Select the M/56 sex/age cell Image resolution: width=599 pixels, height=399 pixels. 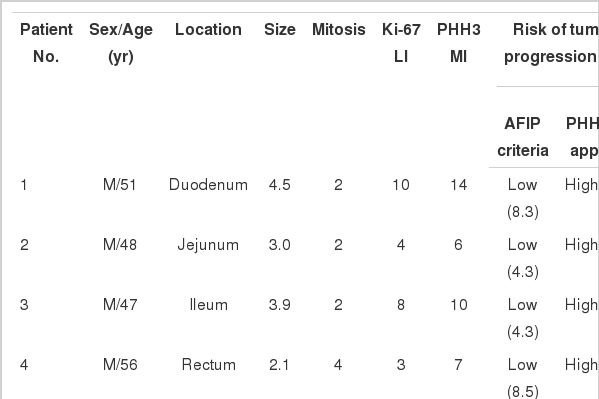pos(120,365)
